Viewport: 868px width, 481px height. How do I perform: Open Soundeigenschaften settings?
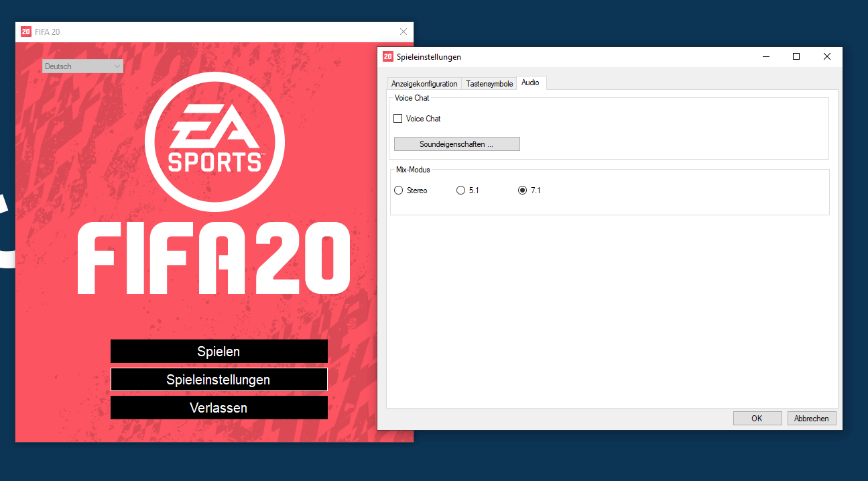[x=456, y=144]
